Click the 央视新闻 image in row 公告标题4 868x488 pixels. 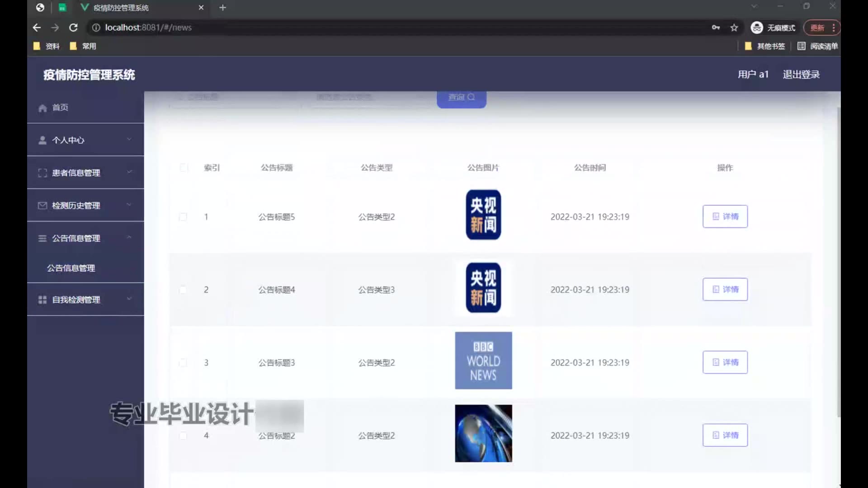483,288
